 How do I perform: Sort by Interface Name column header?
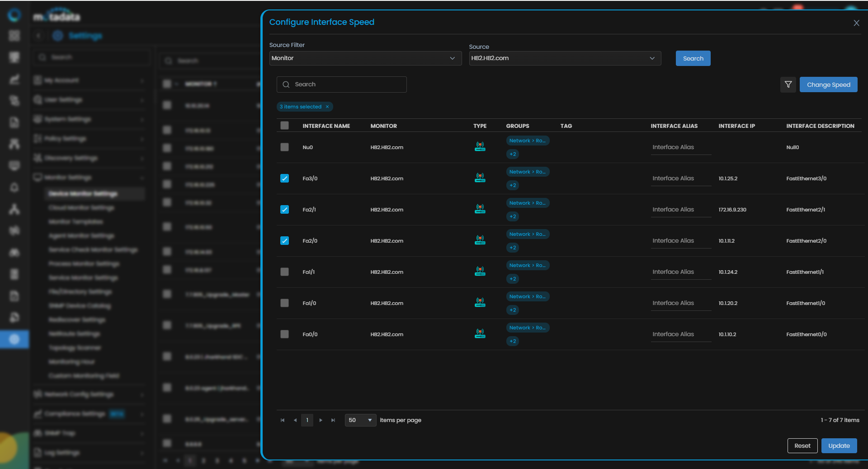[326, 126]
